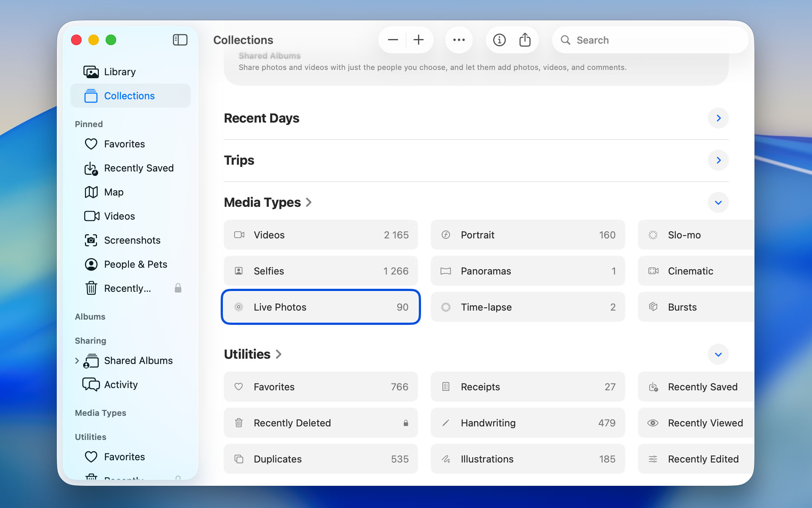Open Favorites utility with 766 items

click(321, 387)
